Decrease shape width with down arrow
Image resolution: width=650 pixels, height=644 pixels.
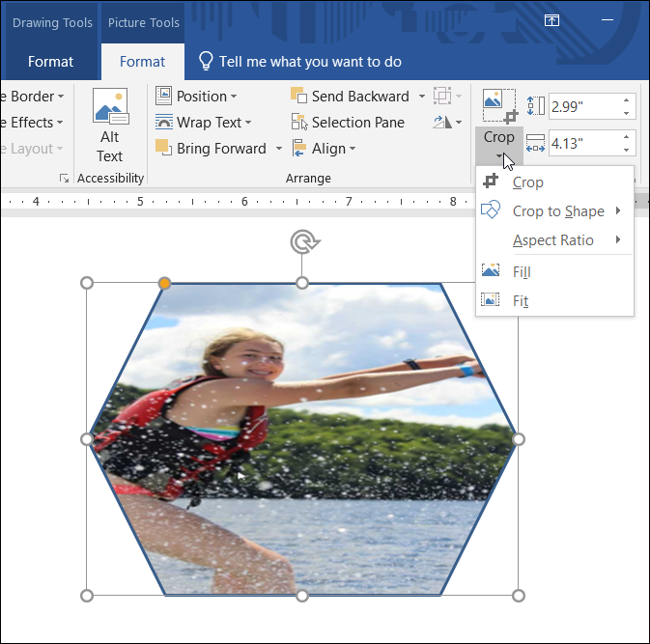click(627, 150)
